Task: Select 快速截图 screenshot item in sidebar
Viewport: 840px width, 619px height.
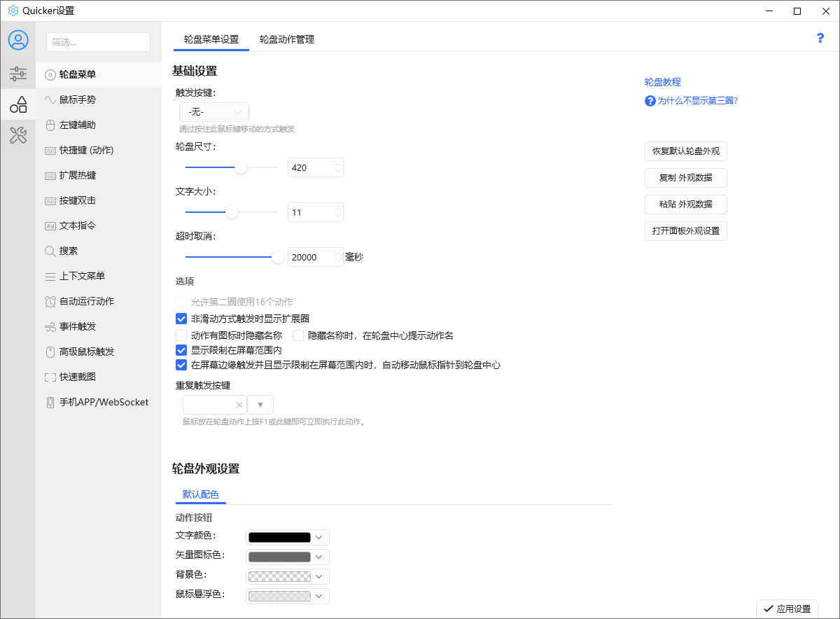Action: [77, 377]
